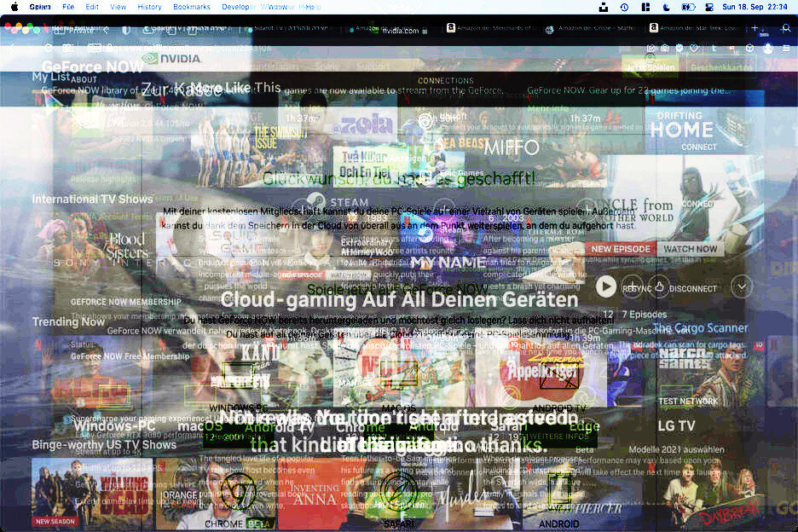Screen dimensions: 798x532
Task: Click the Ubisoft swirl logo
Action: [x=425, y=121]
